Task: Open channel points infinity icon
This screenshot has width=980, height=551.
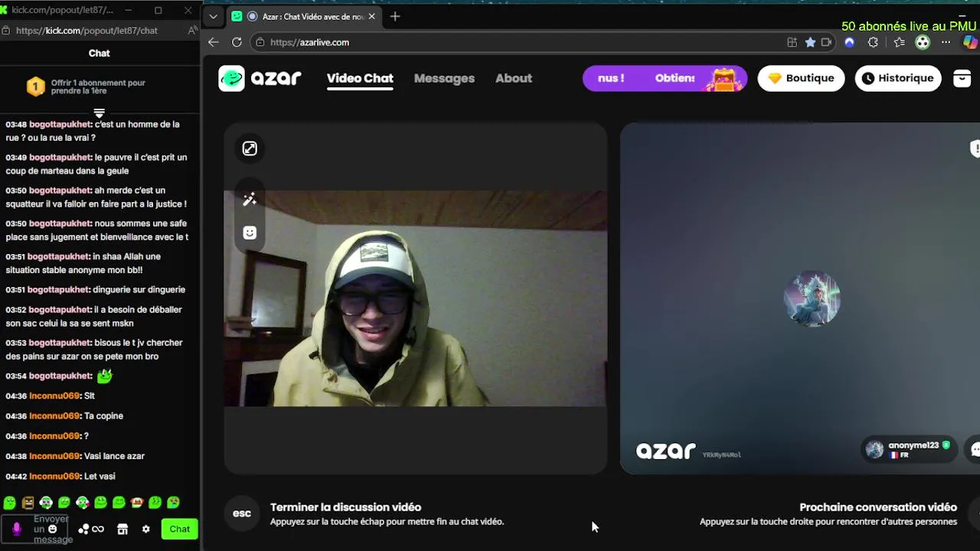Action: click(91, 529)
